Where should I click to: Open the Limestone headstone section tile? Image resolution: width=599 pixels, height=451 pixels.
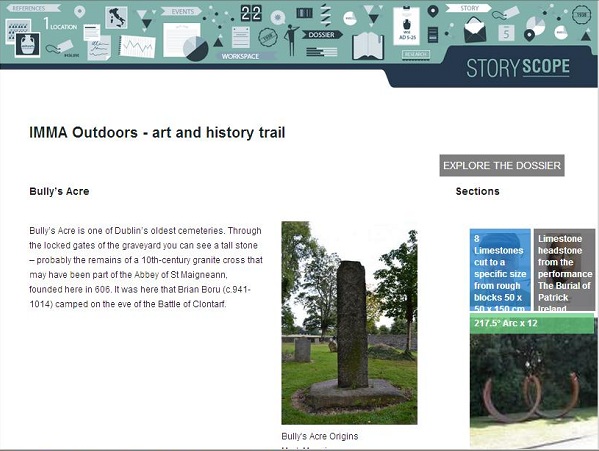pos(564,270)
